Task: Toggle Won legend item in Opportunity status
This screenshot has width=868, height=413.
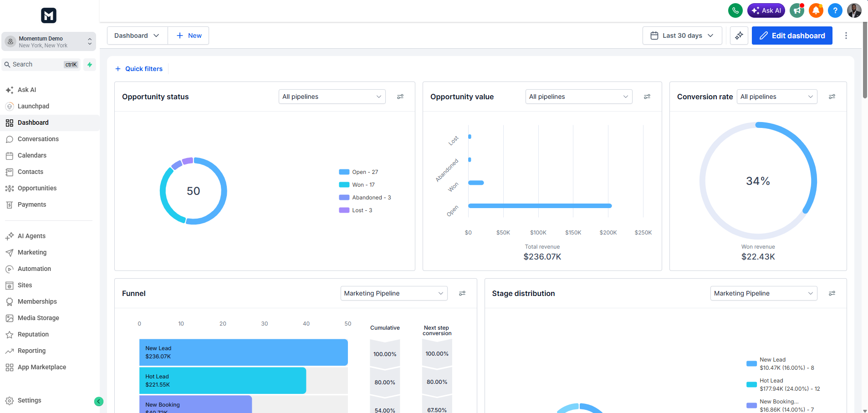Action: click(357, 185)
